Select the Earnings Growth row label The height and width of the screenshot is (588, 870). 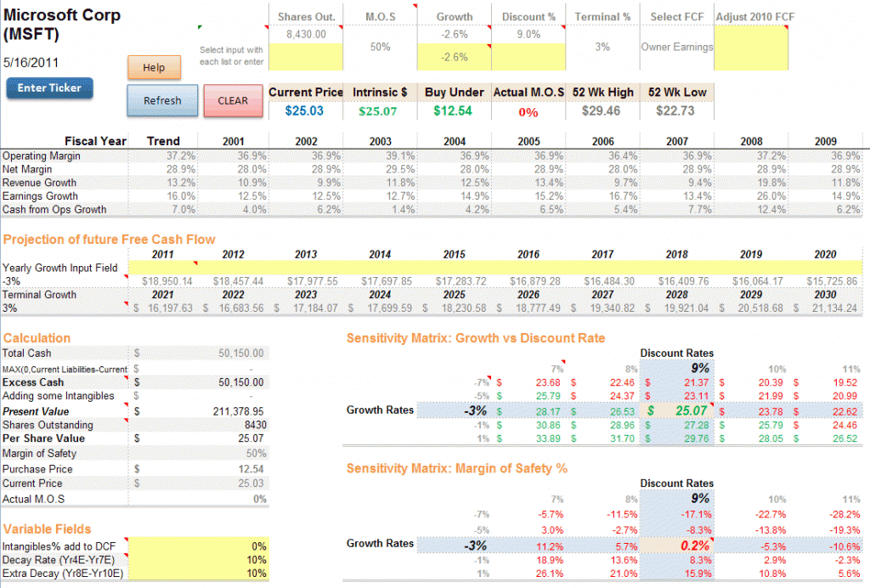click(40, 195)
